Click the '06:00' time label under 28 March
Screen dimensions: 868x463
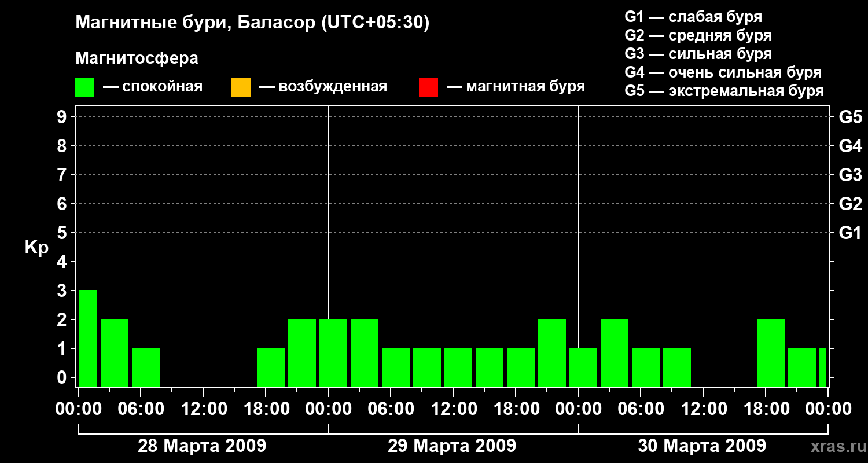tap(140, 409)
